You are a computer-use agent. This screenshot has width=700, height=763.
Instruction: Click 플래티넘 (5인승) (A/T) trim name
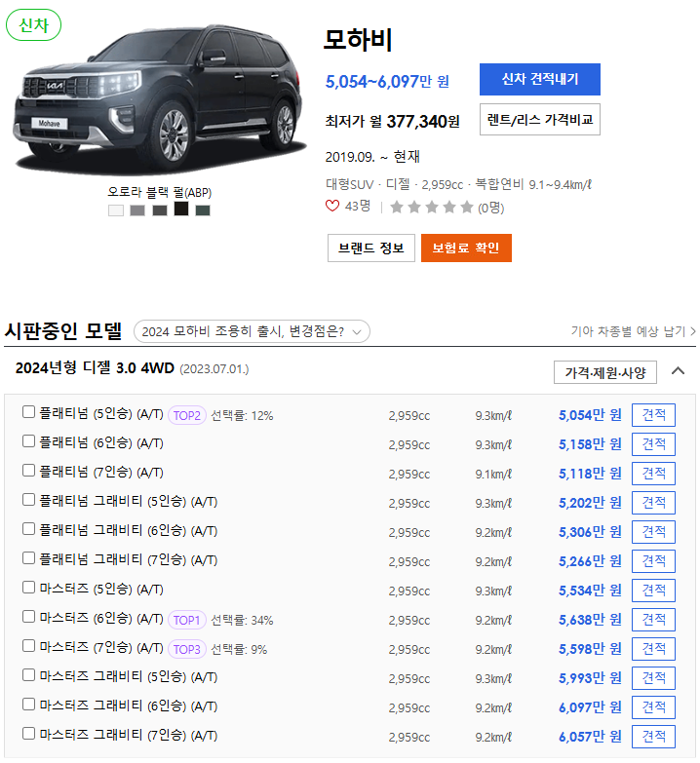[x=101, y=413]
